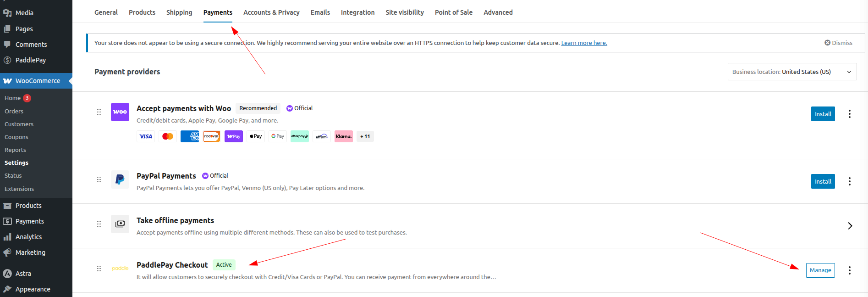Click the Appearance paintbrush icon
The width and height of the screenshot is (868, 297).
(x=7, y=289)
